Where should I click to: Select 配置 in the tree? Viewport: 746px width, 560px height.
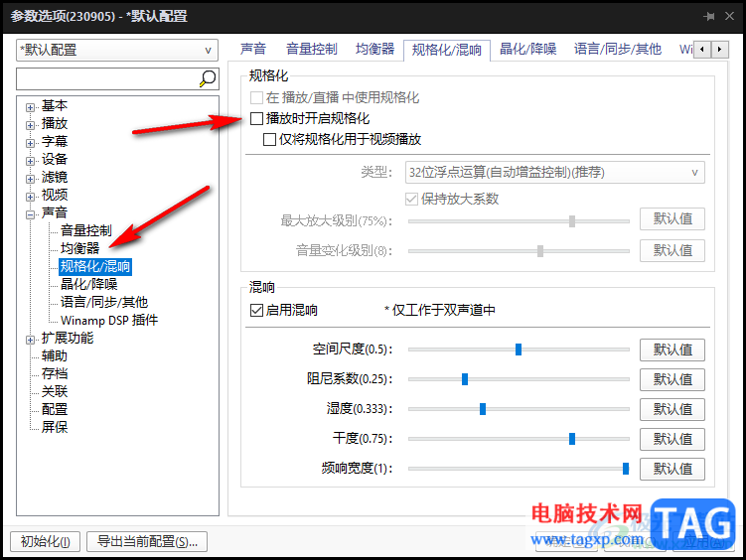(55, 409)
